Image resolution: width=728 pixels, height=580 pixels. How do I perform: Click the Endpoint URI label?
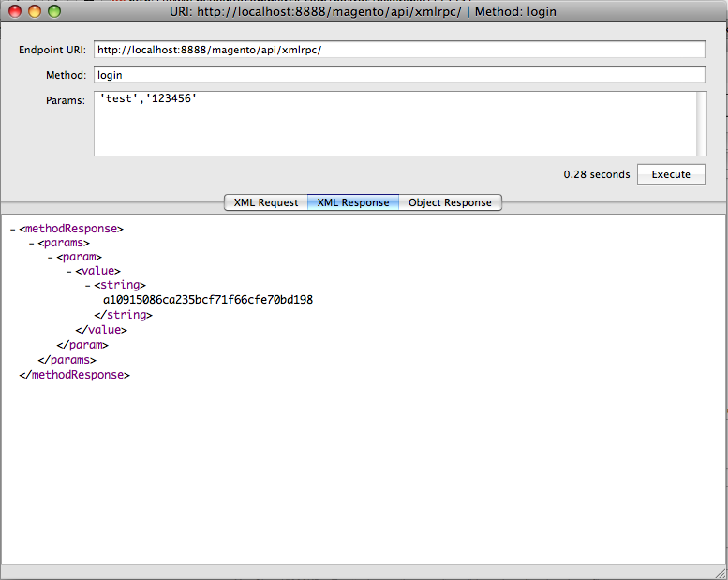(x=52, y=50)
